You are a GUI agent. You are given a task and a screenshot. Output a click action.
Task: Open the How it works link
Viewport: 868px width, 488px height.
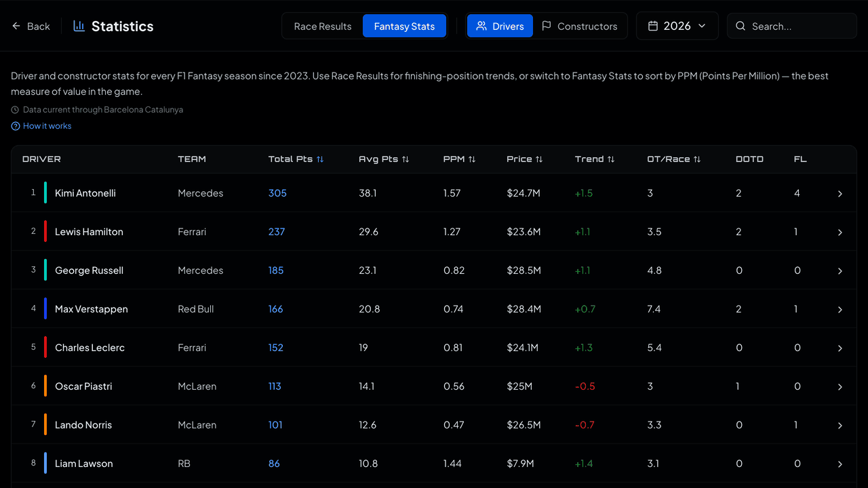point(47,126)
